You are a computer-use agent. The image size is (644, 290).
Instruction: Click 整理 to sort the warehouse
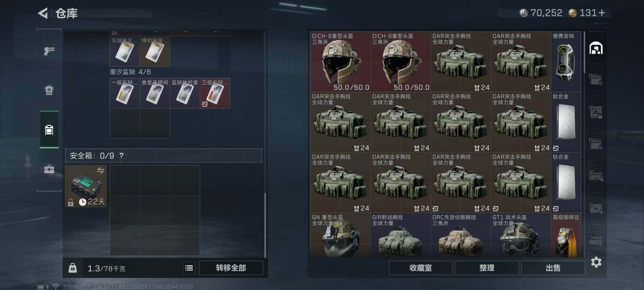pyautogui.click(x=487, y=268)
